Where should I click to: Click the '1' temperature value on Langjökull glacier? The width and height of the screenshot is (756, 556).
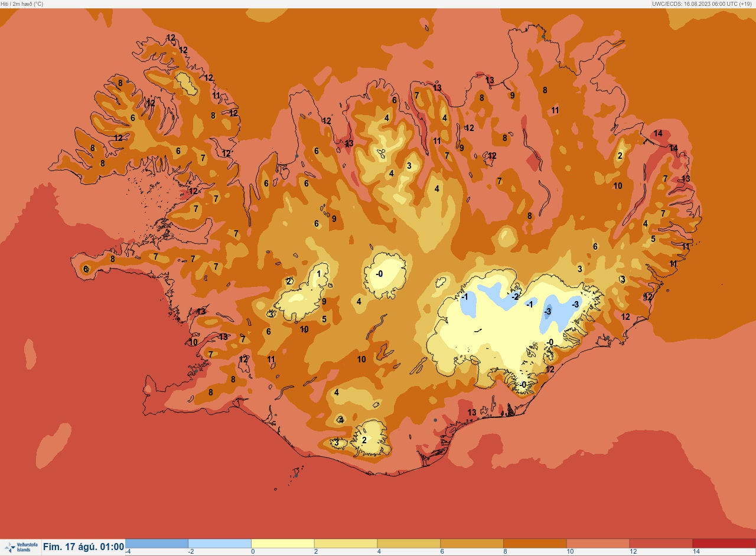click(x=319, y=273)
